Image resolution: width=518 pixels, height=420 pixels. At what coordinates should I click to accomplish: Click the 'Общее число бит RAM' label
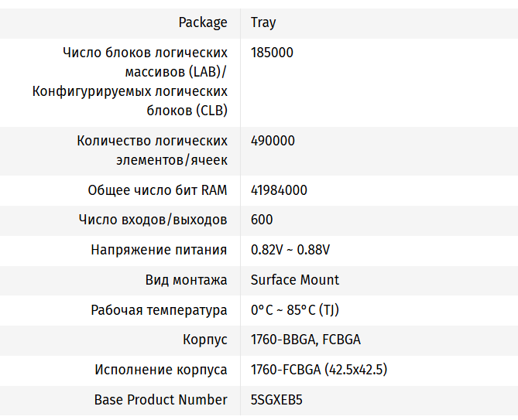click(157, 190)
